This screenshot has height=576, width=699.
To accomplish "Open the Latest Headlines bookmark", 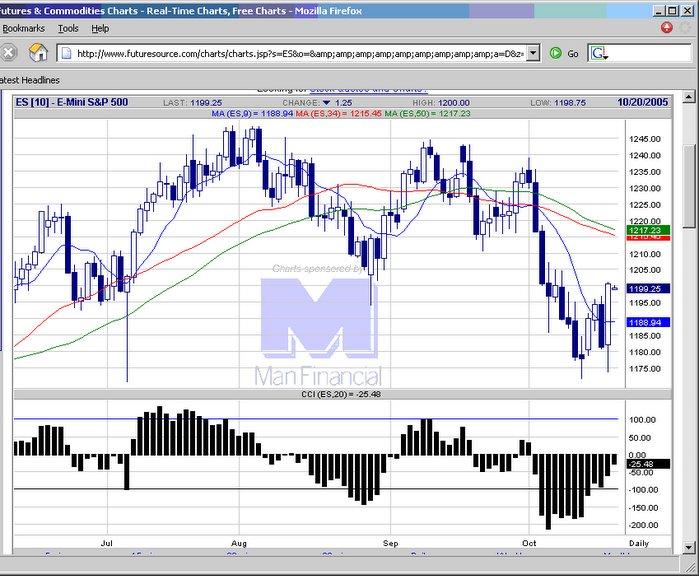I will point(29,80).
